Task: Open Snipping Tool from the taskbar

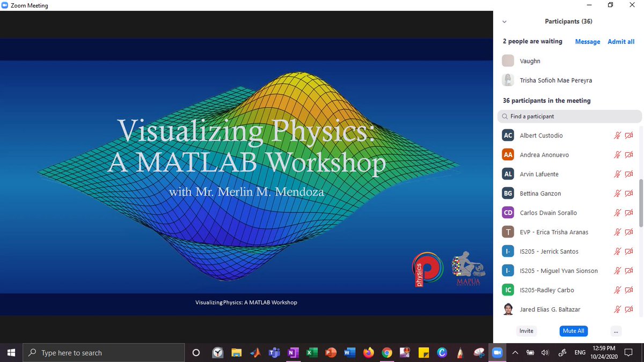Action: [479, 352]
